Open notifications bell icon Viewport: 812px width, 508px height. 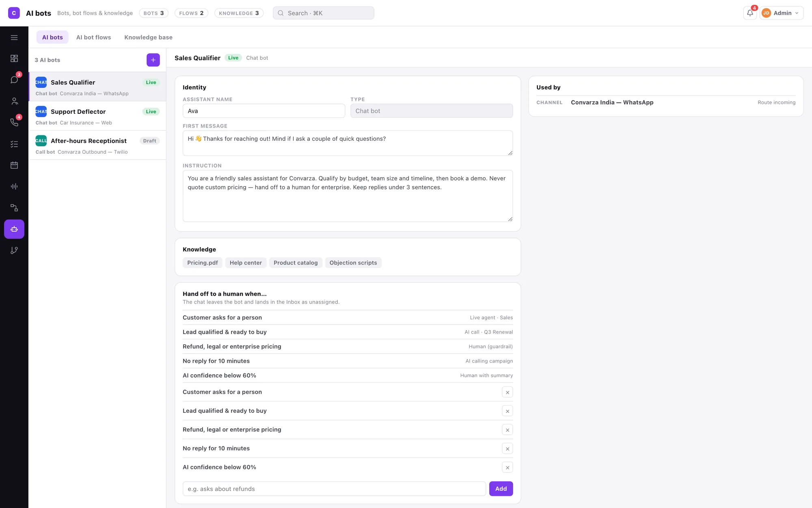[x=750, y=13]
